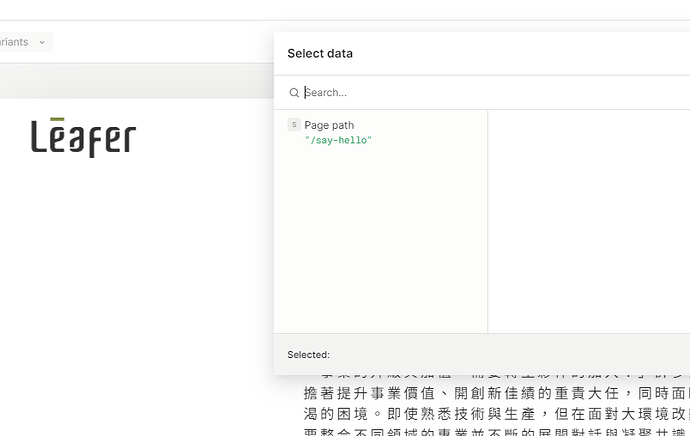Select the Page path data item
This screenshot has width=690, height=436.
(x=329, y=125)
